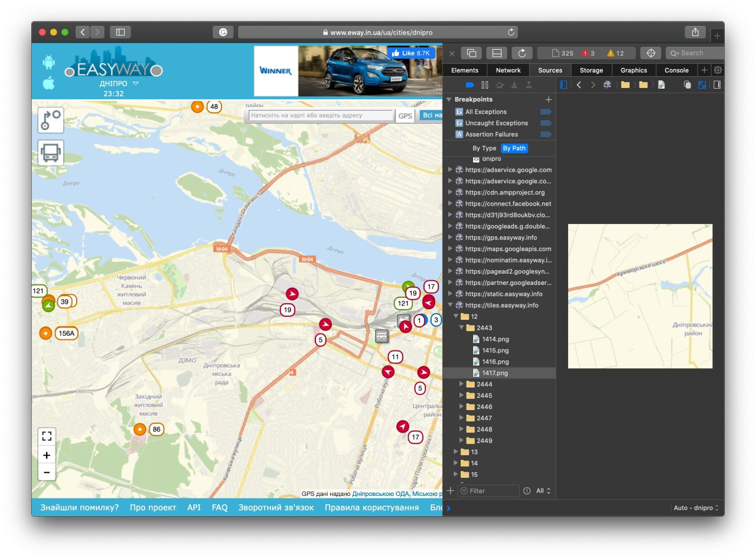
Task: Click the address search input on map
Action: point(321,116)
